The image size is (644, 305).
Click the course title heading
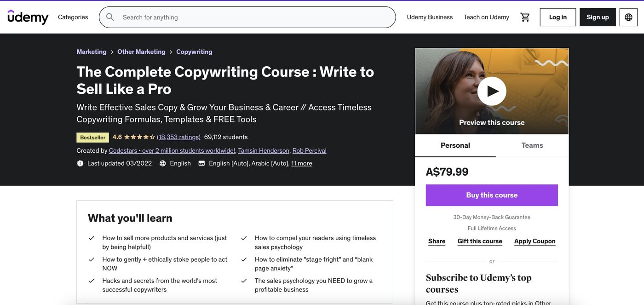tap(225, 80)
